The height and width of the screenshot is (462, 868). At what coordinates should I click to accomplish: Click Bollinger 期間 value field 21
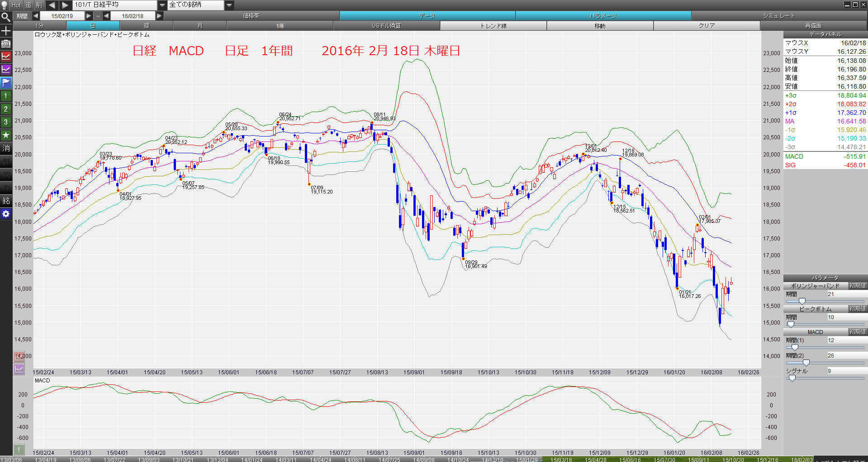(847, 294)
